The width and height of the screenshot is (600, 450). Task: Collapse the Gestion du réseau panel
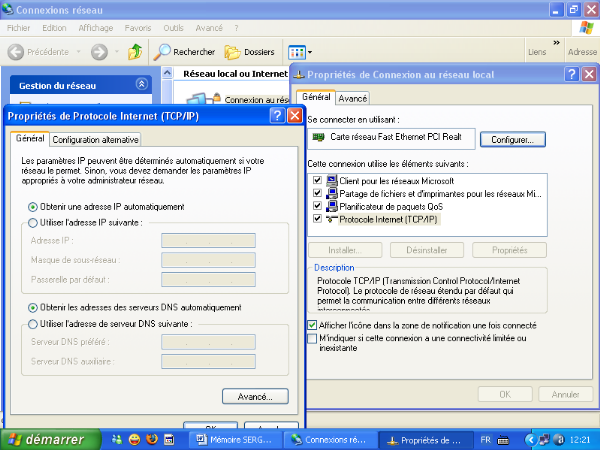[141, 85]
